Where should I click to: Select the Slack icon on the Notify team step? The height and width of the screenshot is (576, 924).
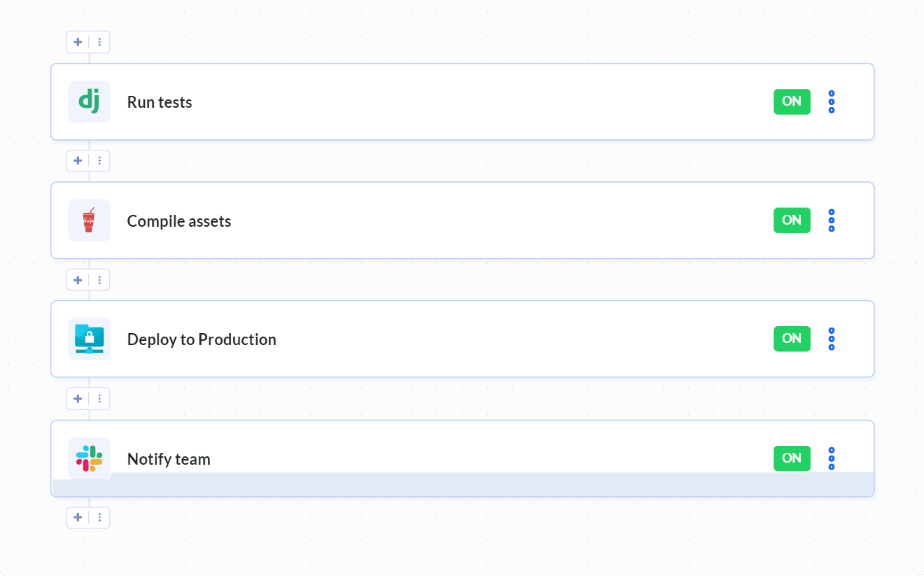[x=89, y=458]
